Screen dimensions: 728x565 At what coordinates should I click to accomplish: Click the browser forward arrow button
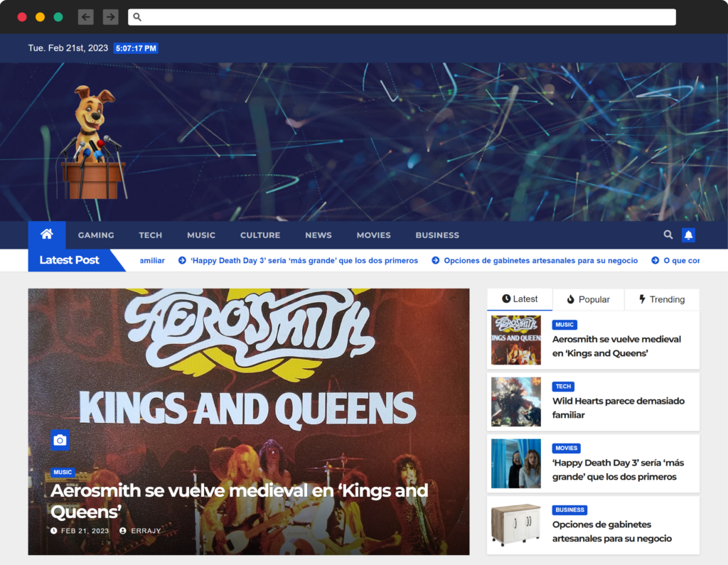(110, 17)
